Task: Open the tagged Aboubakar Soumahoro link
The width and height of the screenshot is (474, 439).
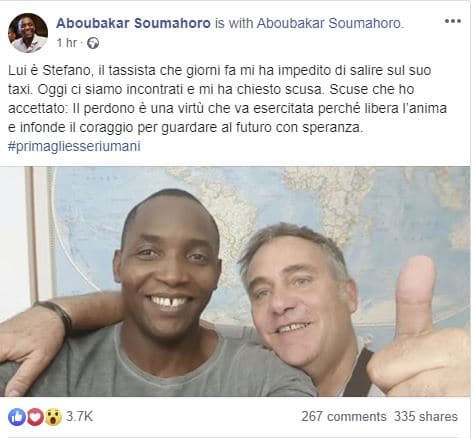Action: pos(330,23)
